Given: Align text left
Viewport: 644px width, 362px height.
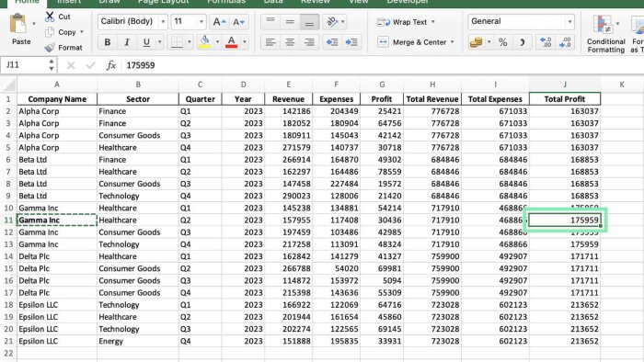Looking at the screenshot, I should [270, 42].
